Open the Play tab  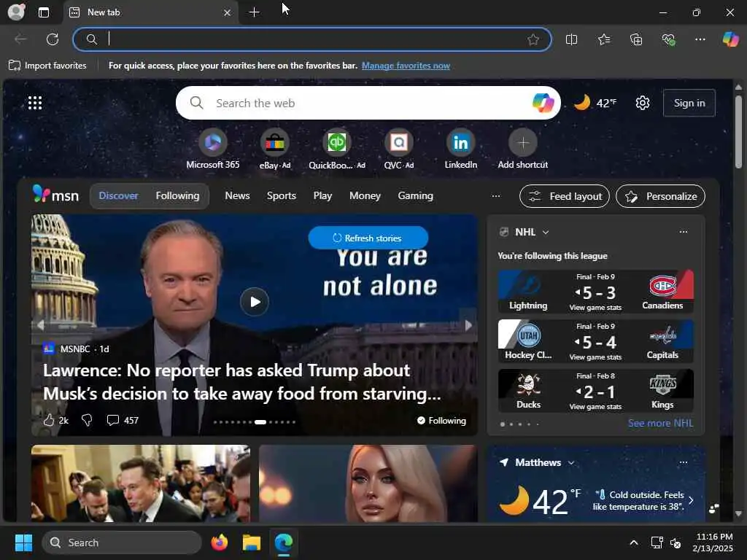322,195
